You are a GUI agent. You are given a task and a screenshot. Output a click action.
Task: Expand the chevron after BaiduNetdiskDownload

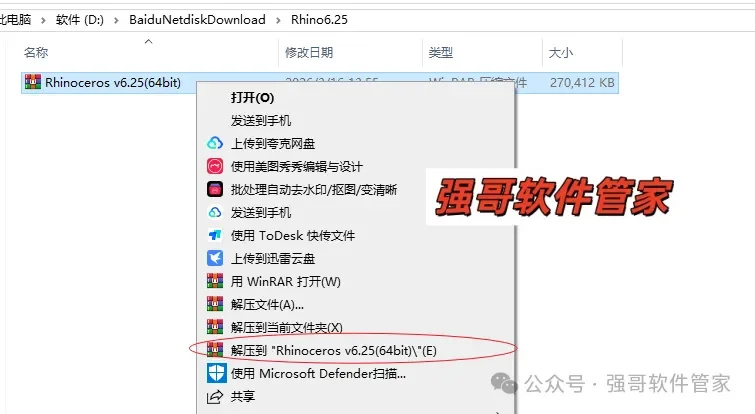(x=278, y=20)
